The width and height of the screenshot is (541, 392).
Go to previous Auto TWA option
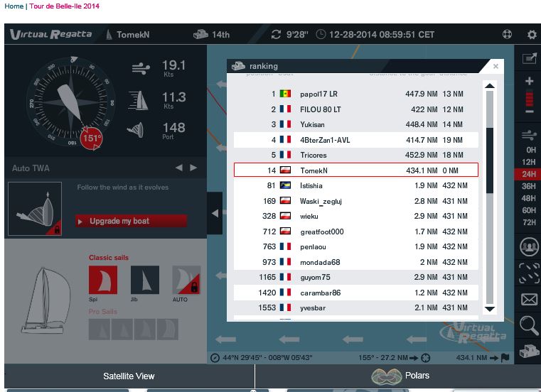179,168
